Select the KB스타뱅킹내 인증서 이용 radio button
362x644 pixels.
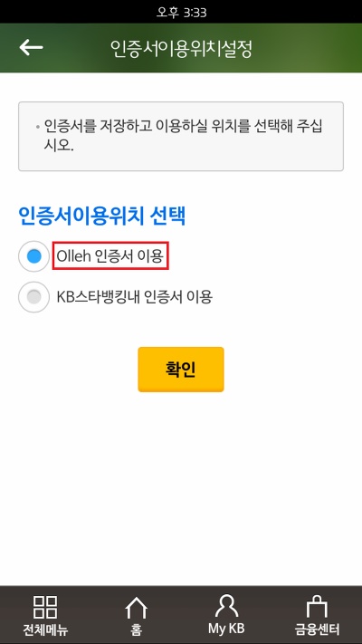coord(33,296)
